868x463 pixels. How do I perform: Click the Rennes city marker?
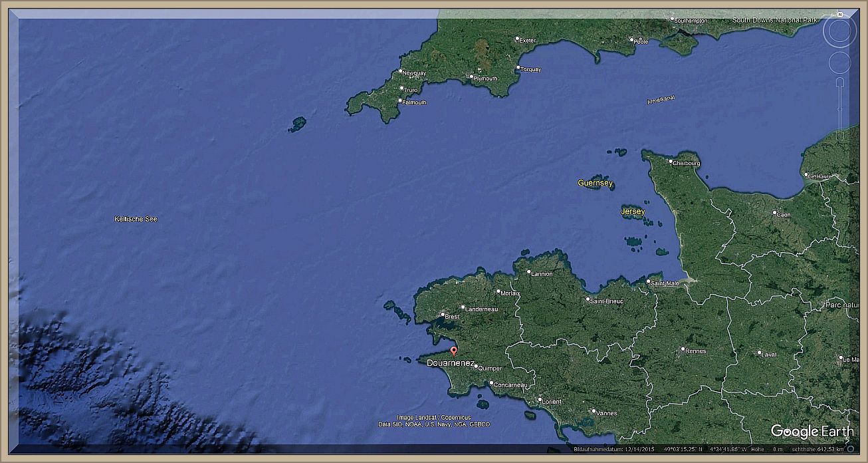click(683, 349)
